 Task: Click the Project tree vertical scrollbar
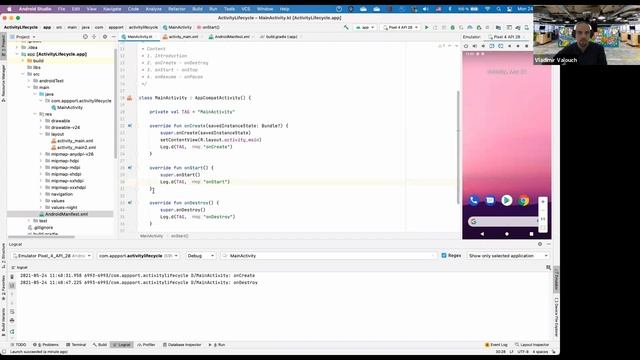click(x=116, y=104)
